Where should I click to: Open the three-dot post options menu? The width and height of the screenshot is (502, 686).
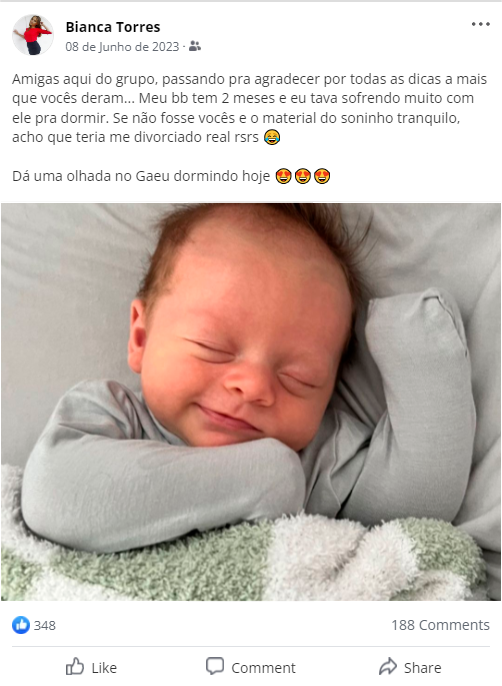click(x=481, y=24)
